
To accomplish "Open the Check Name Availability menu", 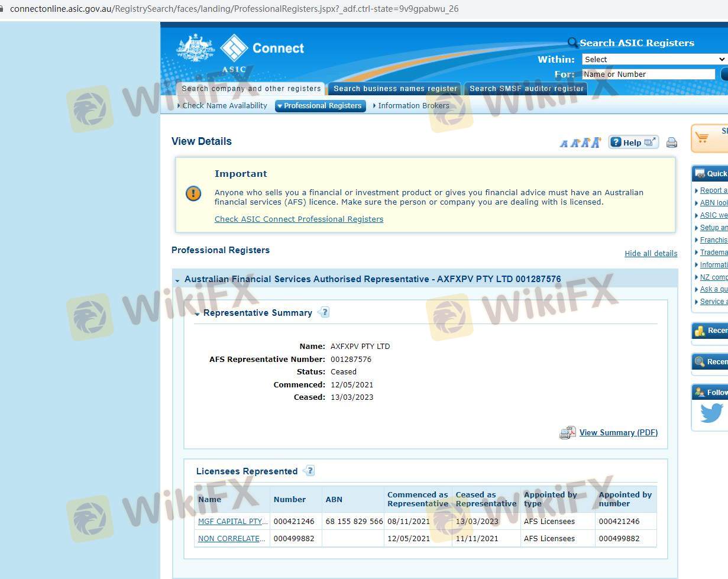I will click(x=224, y=106).
